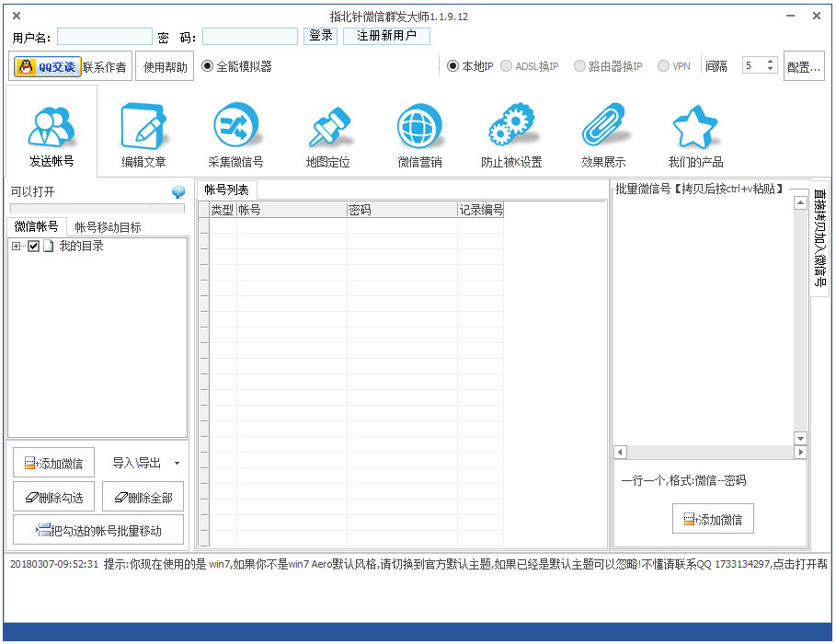The image size is (836, 644).
Task: Select the 帐号列表 tab
Action: click(x=226, y=190)
